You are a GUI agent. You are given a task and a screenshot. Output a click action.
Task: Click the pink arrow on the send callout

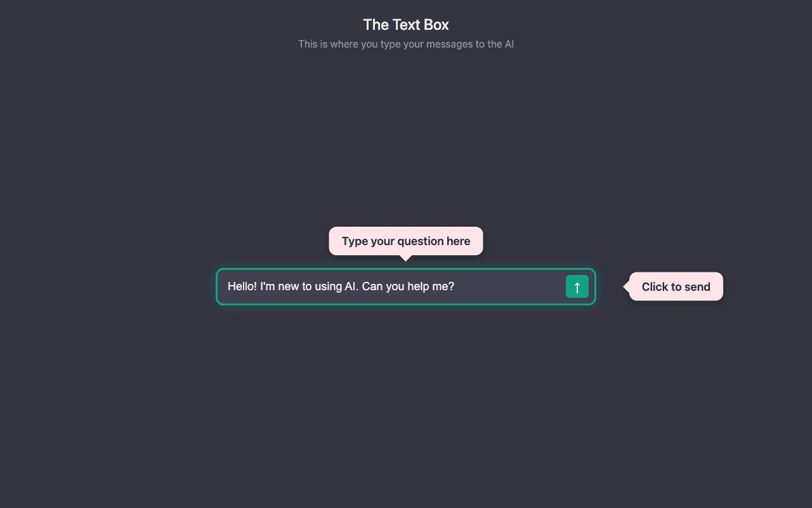[627, 286]
